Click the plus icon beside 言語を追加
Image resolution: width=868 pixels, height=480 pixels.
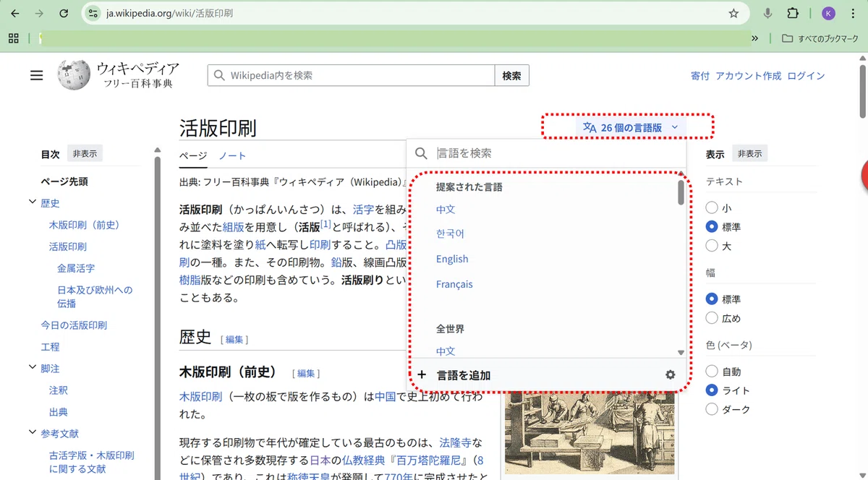422,374
